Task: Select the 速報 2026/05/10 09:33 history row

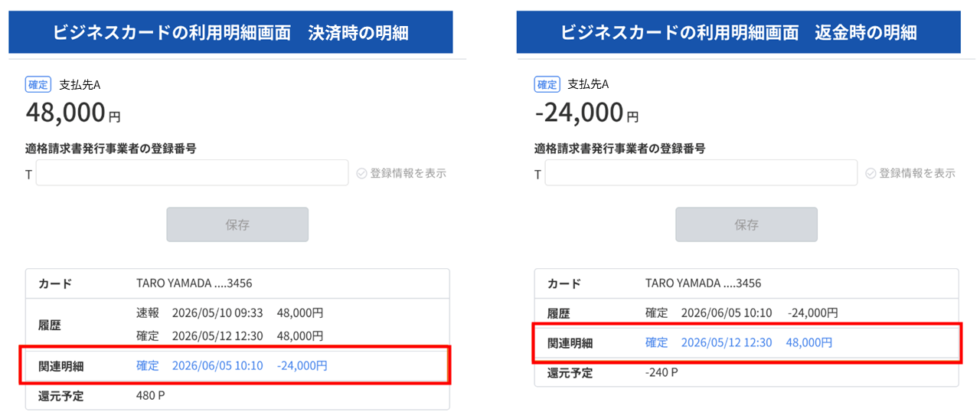Action: tap(230, 313)
